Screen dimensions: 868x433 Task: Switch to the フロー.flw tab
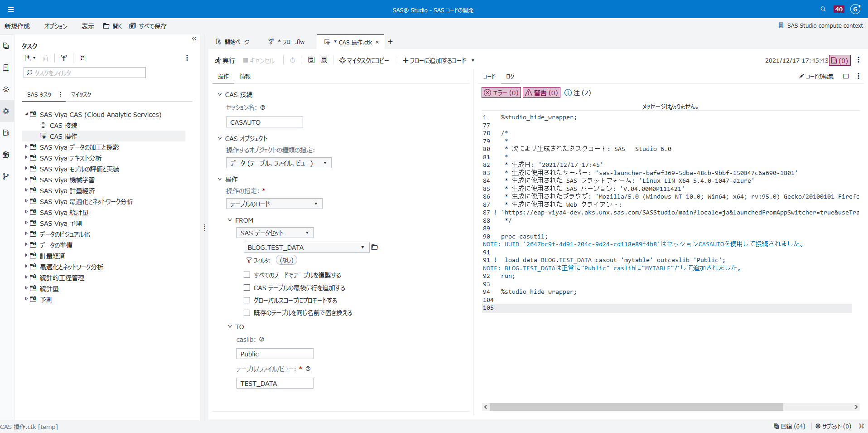pos(287,42)
